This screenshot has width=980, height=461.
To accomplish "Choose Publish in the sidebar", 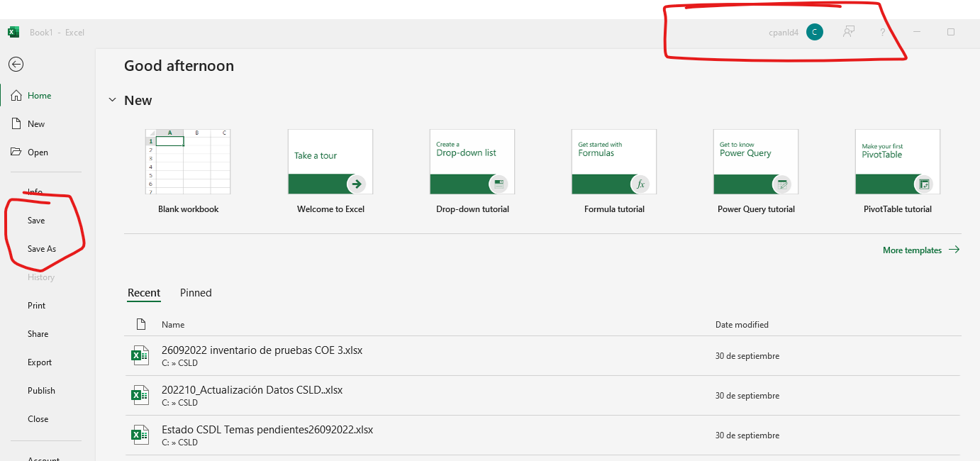I will coord(41,391).
